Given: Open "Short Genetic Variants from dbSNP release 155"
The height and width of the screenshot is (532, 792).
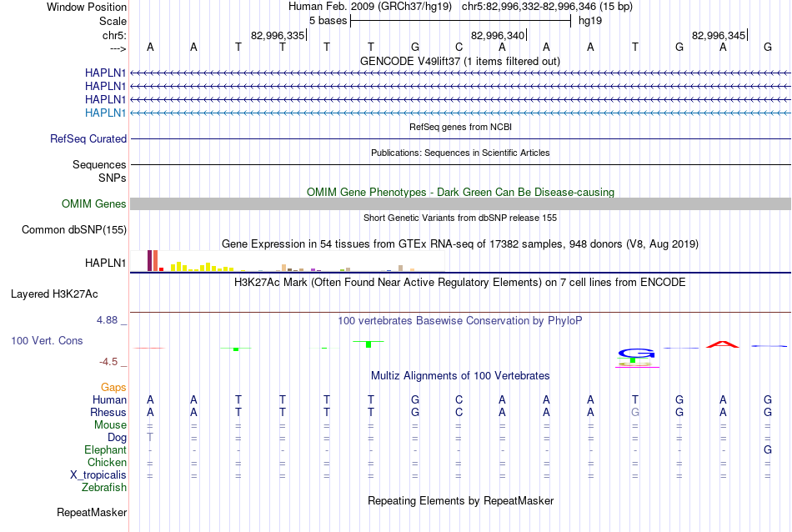Looking at the screenshot, I should pyautogui.click(x=460, y=218).
